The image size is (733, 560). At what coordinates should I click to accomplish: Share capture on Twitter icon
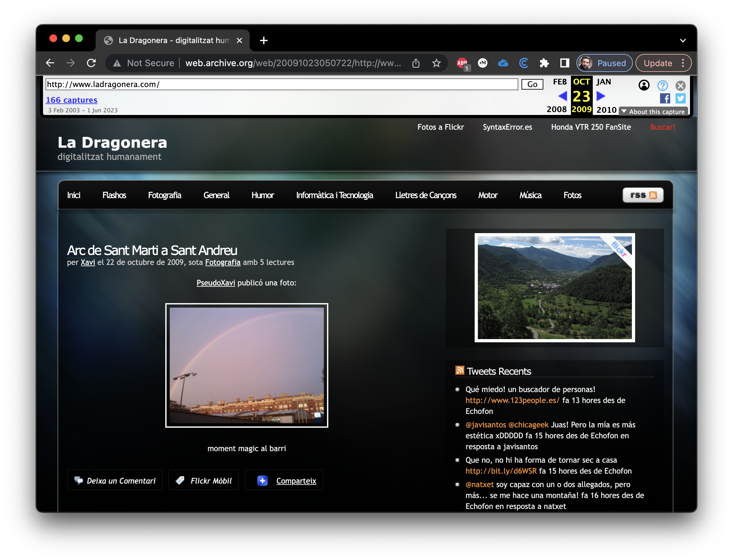[x=680, y=98]
